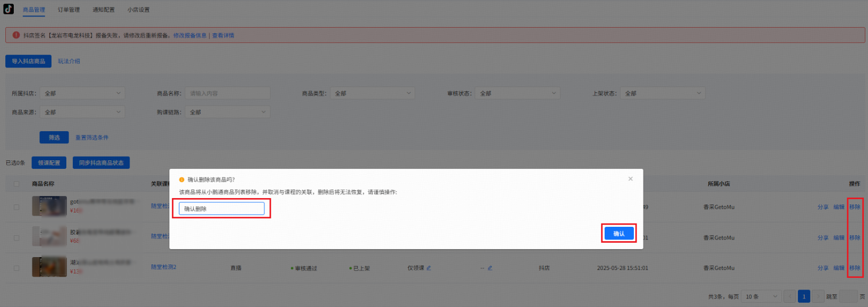Click the 领课配置 button
The height and width of the screenshot is (307, 868).
point(49,163)
